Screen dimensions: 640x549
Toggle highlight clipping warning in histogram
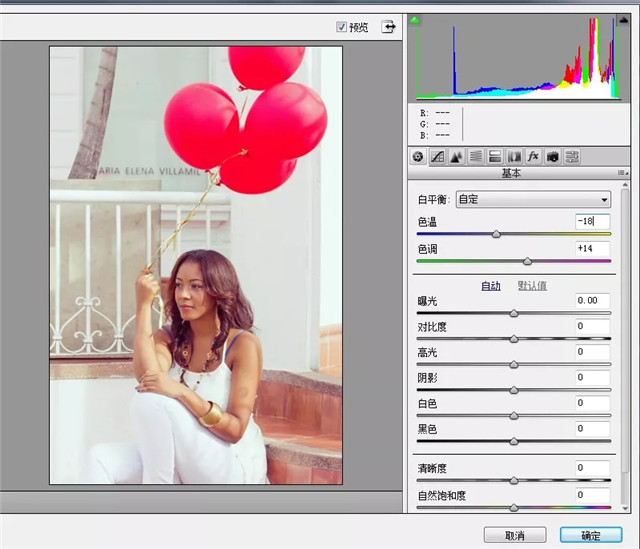pyautogui.click(x=625, y=20)
